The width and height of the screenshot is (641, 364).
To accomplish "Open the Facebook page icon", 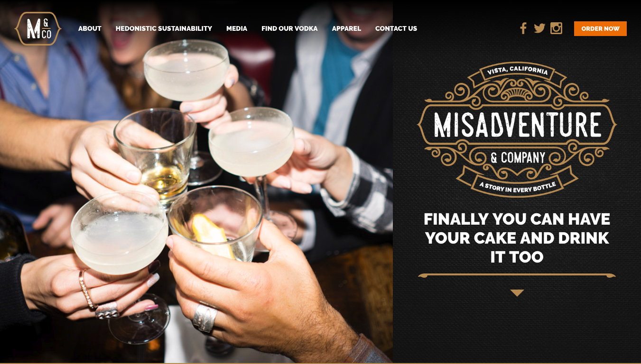I will [x=523, y=28].
